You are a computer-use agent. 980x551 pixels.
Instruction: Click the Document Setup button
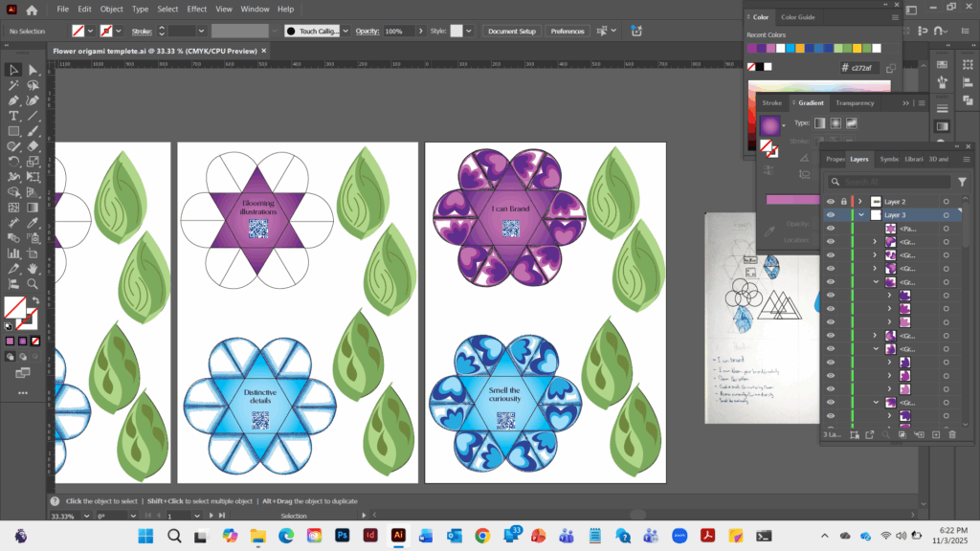513,31
